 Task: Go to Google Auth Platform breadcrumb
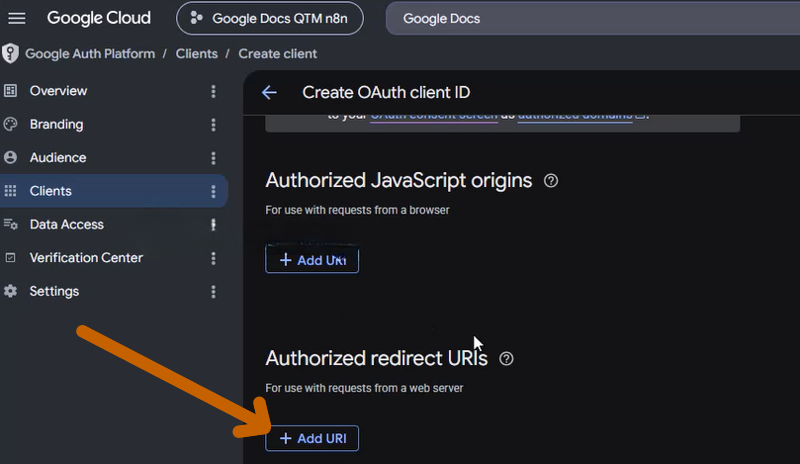tap(90, 54)
